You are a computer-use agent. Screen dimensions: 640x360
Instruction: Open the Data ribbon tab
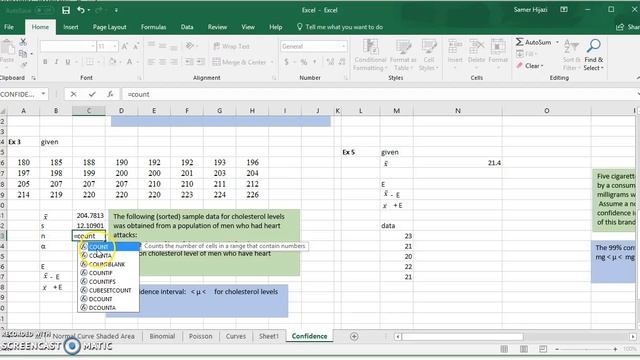187,27
